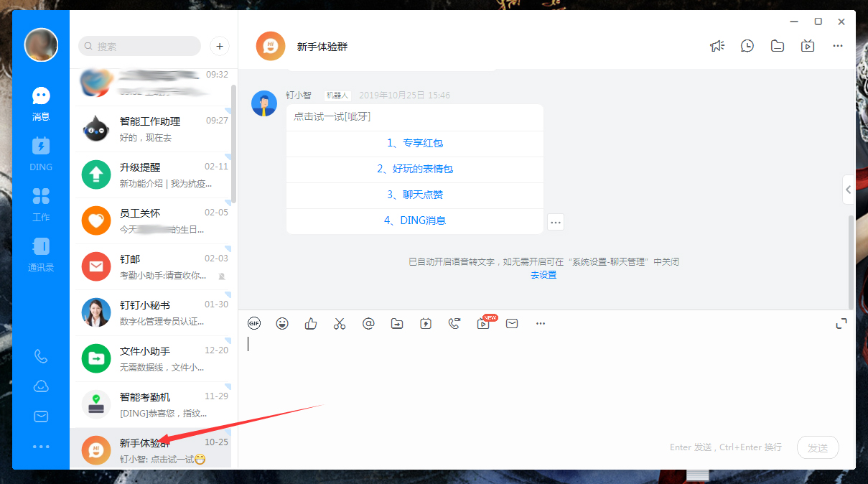View chat history via the clock icon
Image resolution: width=868 pixels, height=484 pixels.
click(x=747, y=45)
